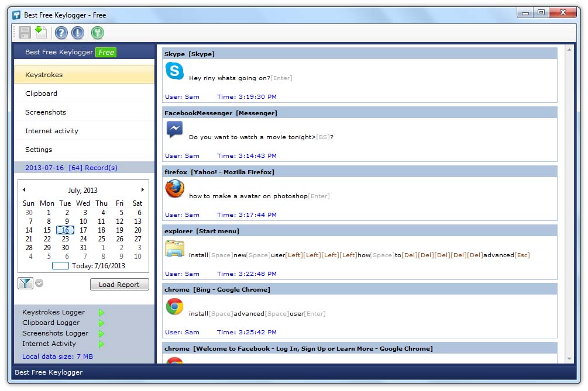Image resolution: width=588 pixels, height=391 pixels.
Task: Click scrollbar down arrow in records pane
Action: point(569,358)
